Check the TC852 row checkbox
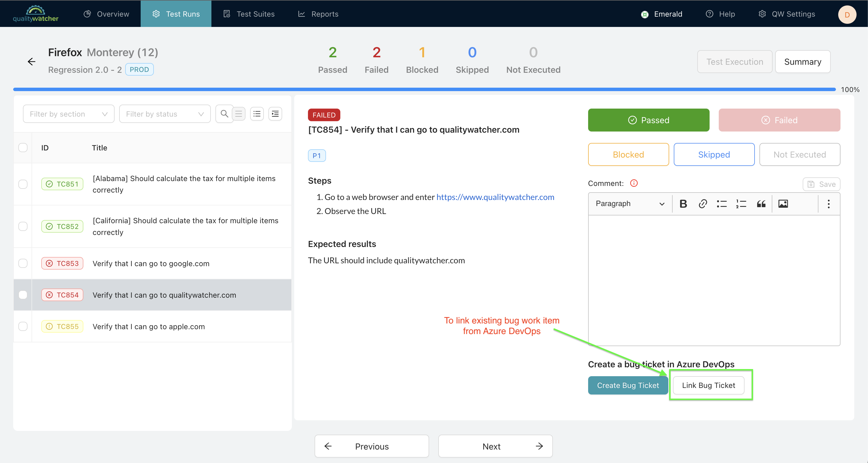This screenshot has width=868, height=463. click(23, 226)
